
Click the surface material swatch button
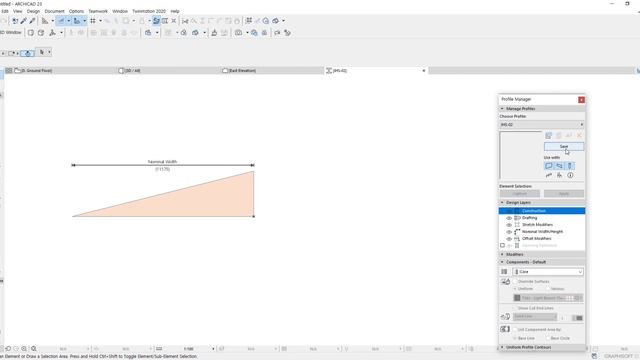coord(548,298)
